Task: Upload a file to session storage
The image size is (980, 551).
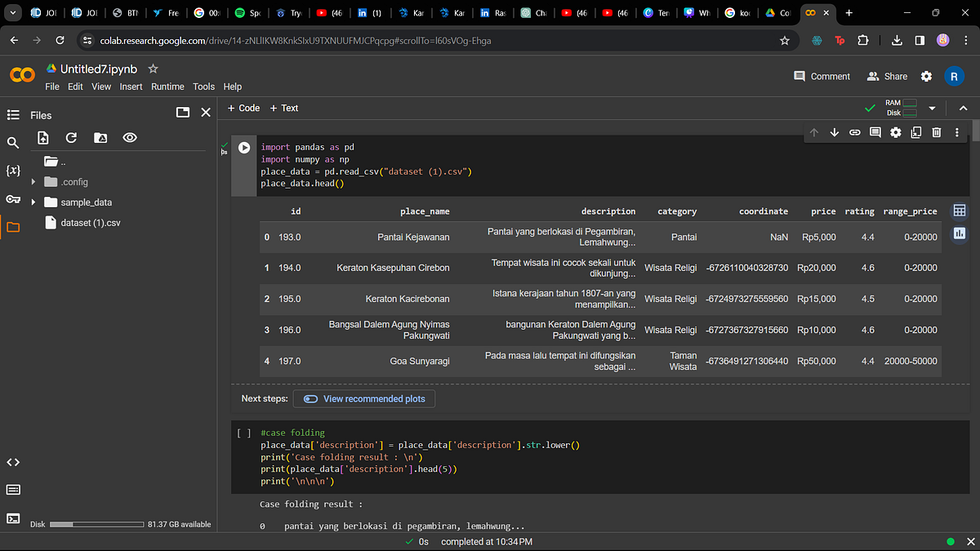Action: 43,138
